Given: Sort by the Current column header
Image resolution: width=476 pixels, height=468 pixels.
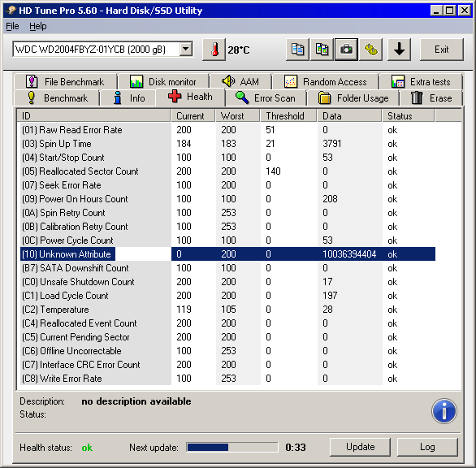Looking at the screenshot, I should click(x=193, y=115).
